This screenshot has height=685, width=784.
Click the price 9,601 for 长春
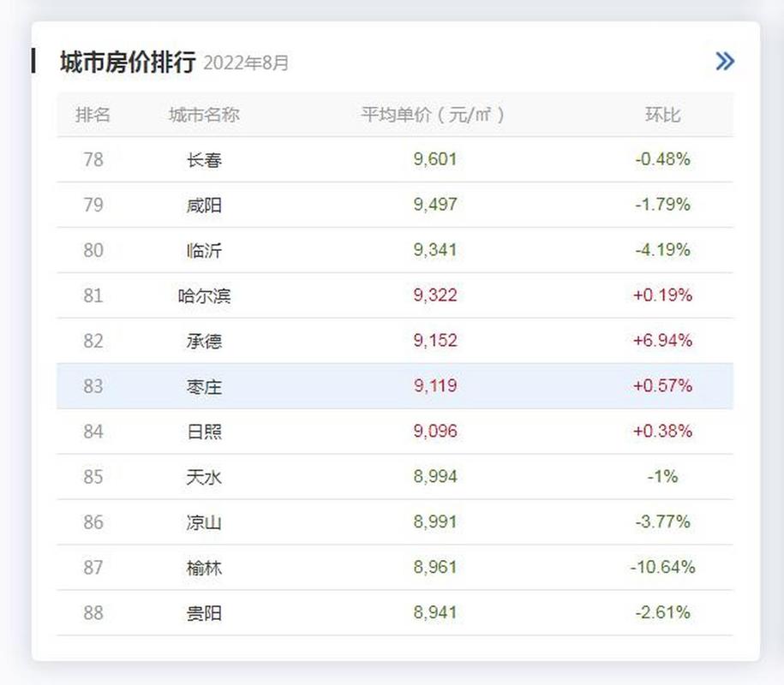tap(434, 159)
